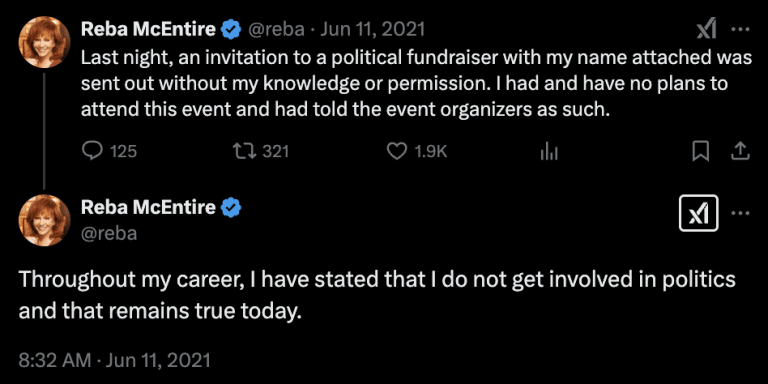Click the reply icon showing 125 replies
The width and height of the screenshot is (768, 384).
click(x=92, y=151)
